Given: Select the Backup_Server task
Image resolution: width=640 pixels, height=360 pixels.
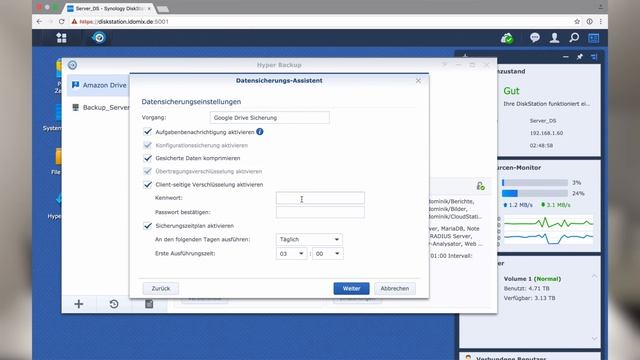Looking at the screenshot, I should click(x=98, y=107).
